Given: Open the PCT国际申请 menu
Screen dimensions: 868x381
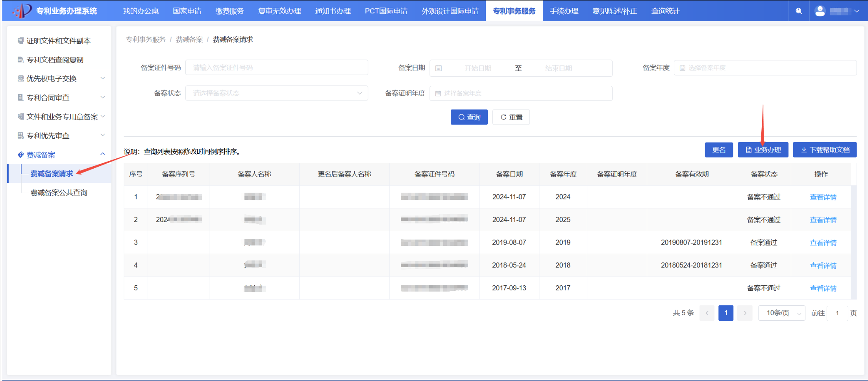Looking at the screenshot, I should (x=386, y=11).
